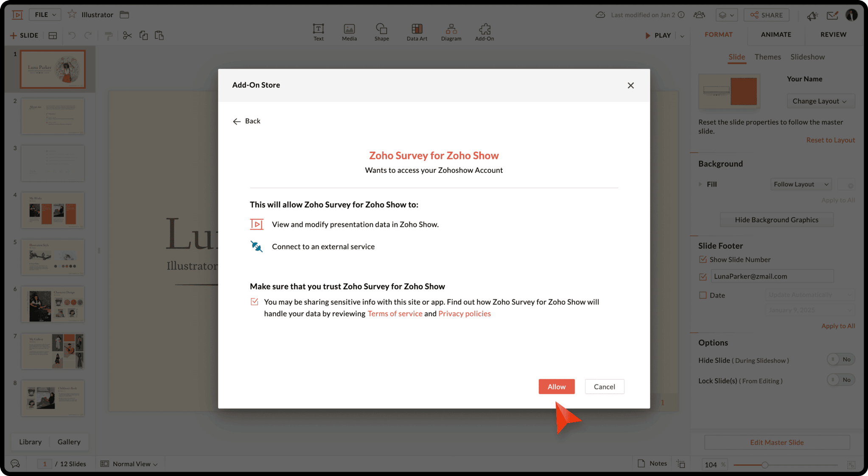Open the Update Automatically dropdown
The width and height of the screenshot is (868, 476).
pyautogui.click(x=810, y=295)
